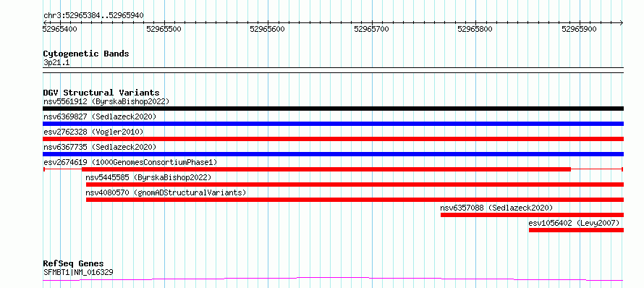Open variant nsv6367735 (Sedlazeck2020) label
Image resolution: width=644 pixels, height=288 pixels.
point(100,147)
